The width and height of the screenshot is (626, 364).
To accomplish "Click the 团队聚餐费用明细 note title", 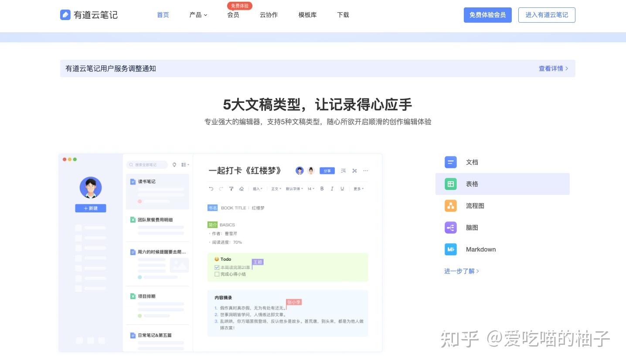I will [155, 220].
